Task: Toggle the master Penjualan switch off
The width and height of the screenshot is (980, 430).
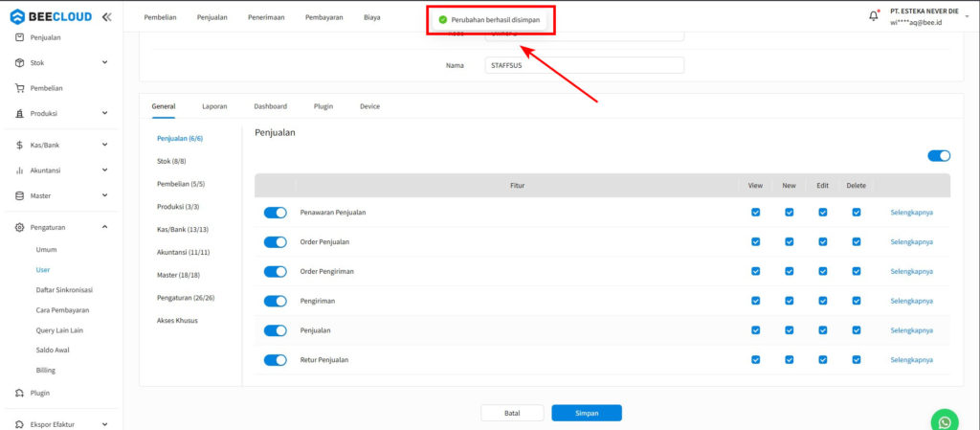Action: tap(939, 156)
